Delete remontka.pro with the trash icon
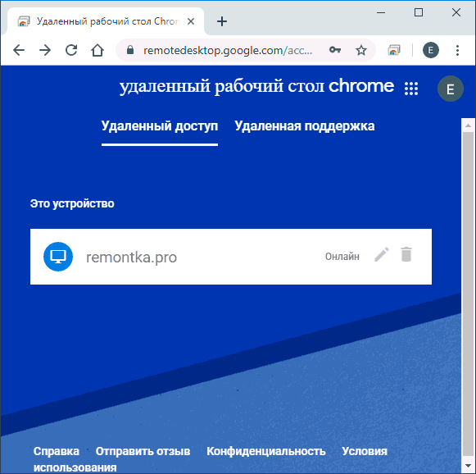Viewport: 476px width, 474px height. (x=406, y=254)
